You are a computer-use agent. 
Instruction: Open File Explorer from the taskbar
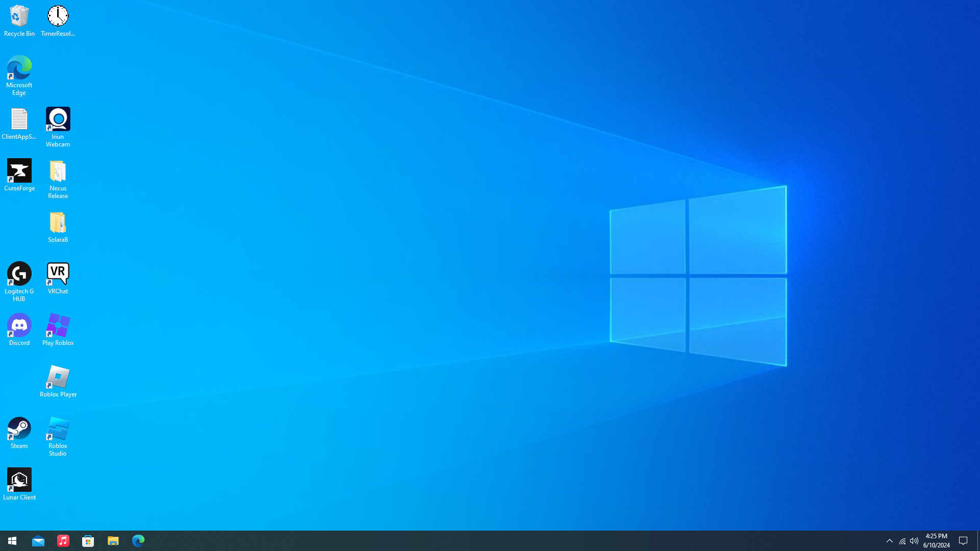pos(113,541)
